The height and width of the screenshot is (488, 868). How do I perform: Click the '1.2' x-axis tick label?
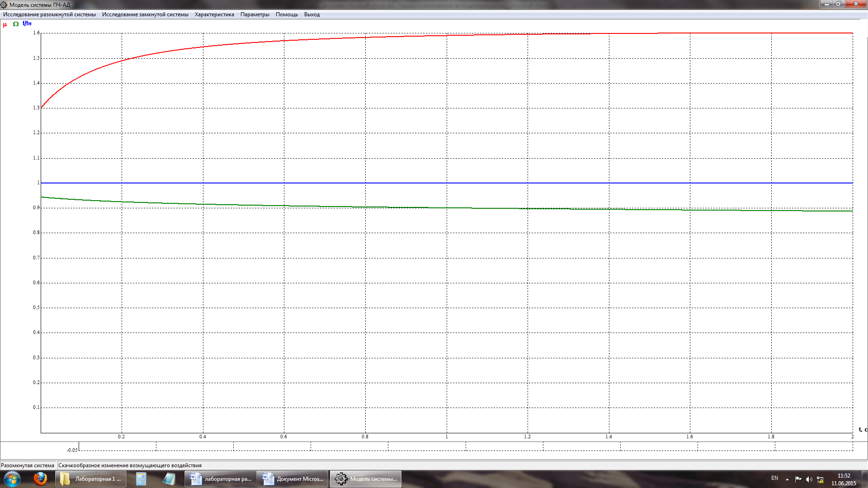tap(527, 437)
